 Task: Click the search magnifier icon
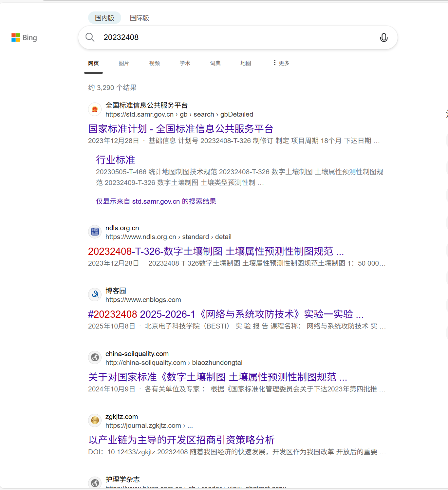click(x=90, y=37)
